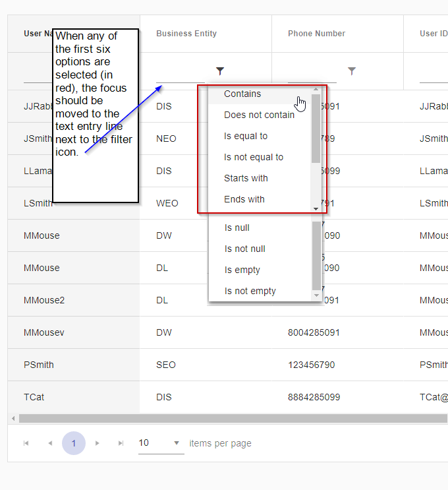Click Business Entity filter text field
The image size is (448, 490).
pyautogui.click(x=181, y=71)
